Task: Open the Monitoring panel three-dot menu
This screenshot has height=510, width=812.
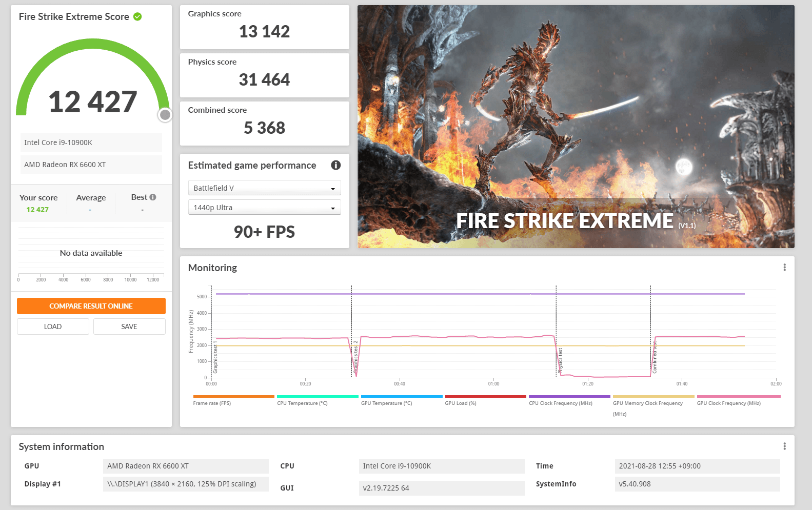Action: [x=784, y=268]
